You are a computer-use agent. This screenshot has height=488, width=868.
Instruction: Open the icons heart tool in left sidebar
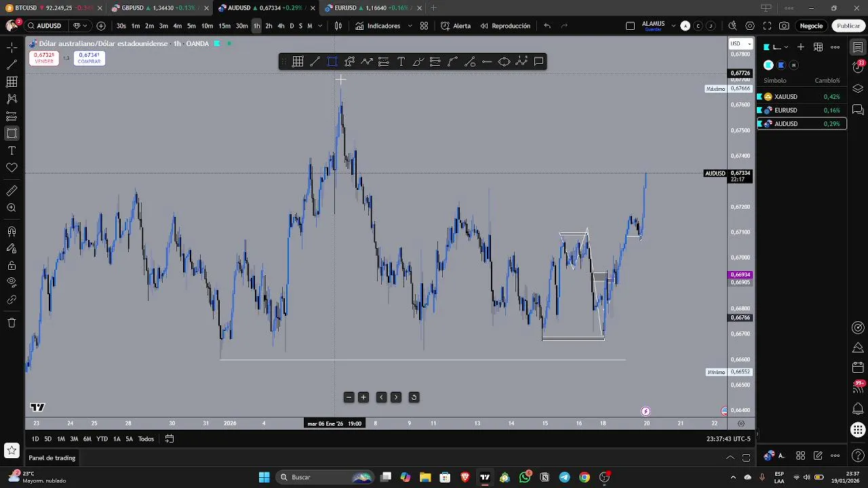coord(12,167)
